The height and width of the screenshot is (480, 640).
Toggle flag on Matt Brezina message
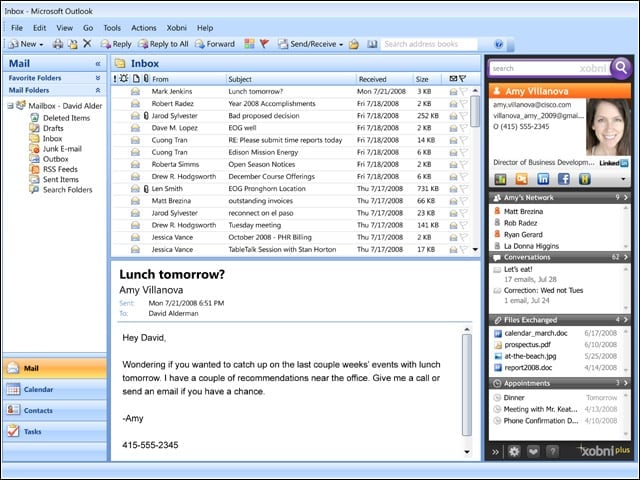pyautogui.click(x=463, y=201)
